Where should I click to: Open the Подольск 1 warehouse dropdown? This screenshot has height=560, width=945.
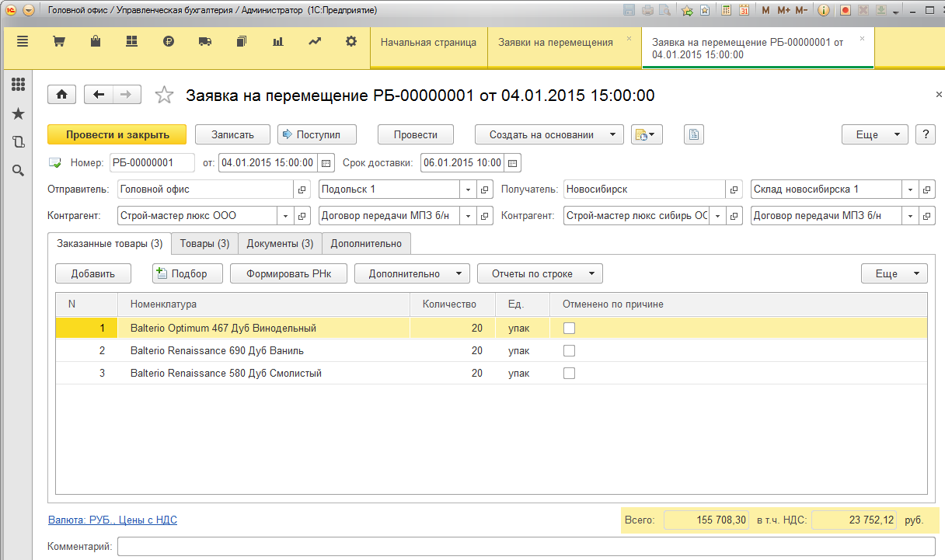[468, 190]
